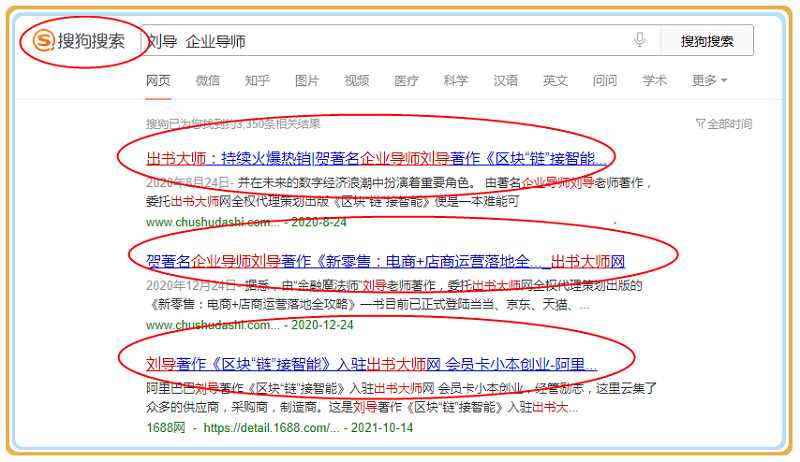Open the 全部时间 time filter
Viewport: 800px width, 462px height.
[x=724, y=124]
